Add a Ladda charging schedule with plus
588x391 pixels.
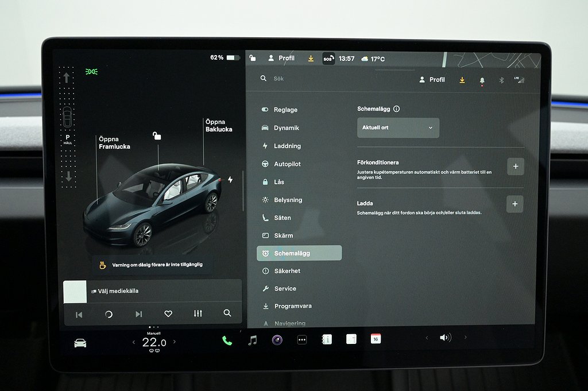coord(515,204)
